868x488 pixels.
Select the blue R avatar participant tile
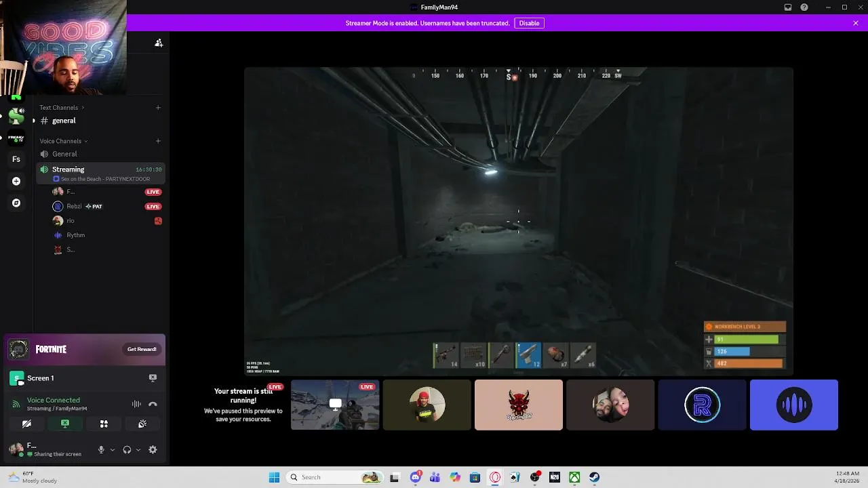coord(702,405)
